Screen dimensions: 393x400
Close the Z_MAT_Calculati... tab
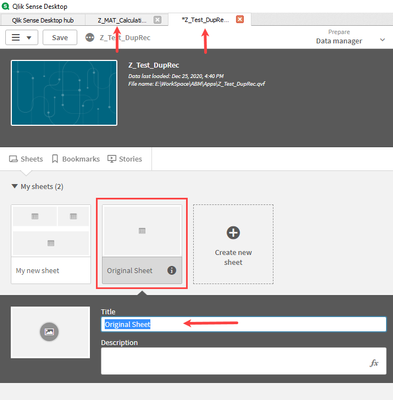157,20
